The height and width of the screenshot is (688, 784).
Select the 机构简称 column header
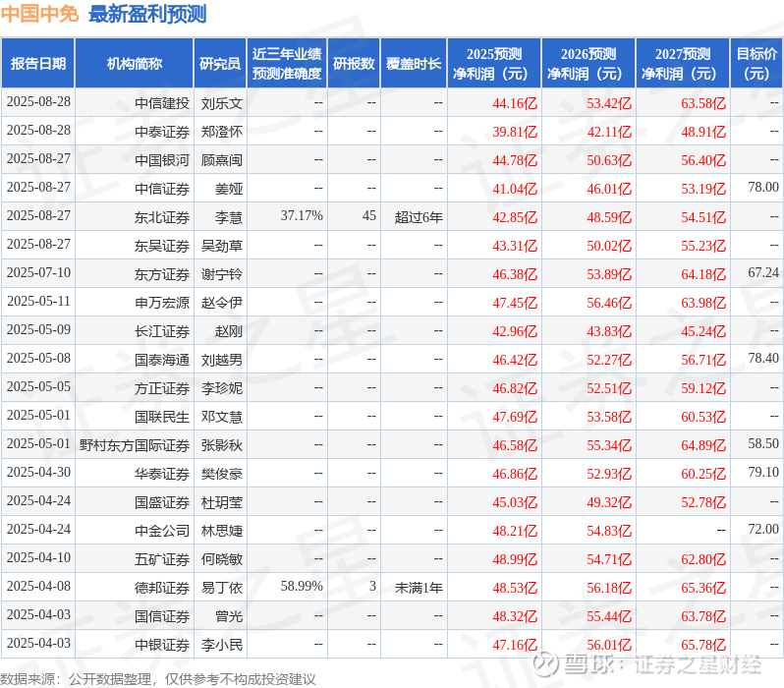(135, 64)
